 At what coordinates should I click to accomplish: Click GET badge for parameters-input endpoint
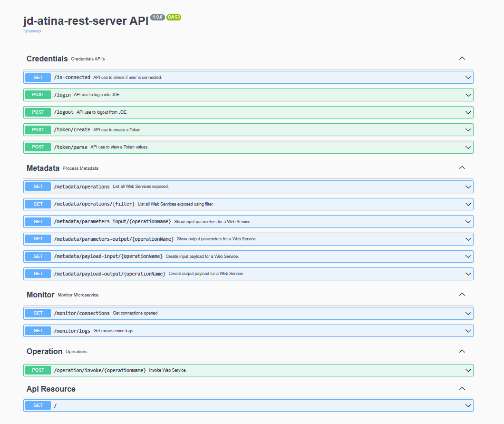pos(38,222)
